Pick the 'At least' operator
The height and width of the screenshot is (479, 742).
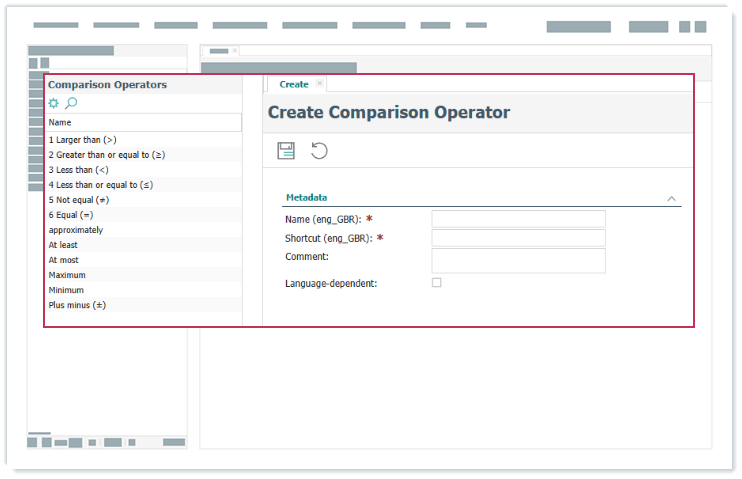pos(63,245)
